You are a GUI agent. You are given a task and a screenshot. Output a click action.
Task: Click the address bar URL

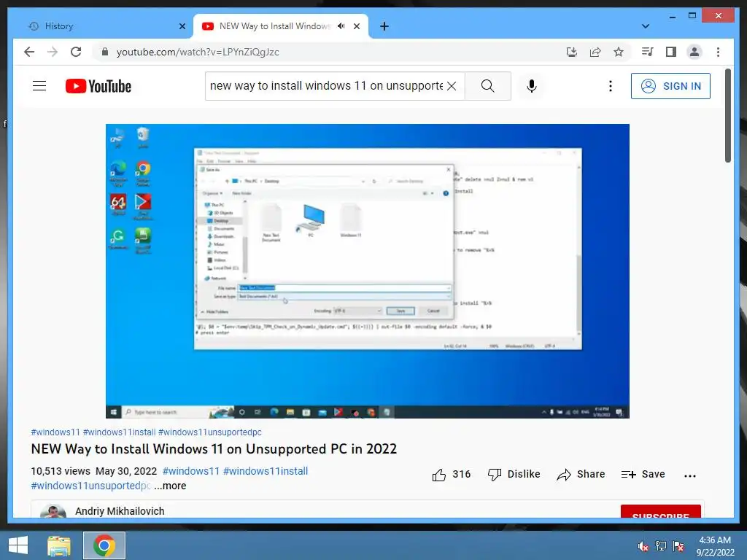coord(198,52)
